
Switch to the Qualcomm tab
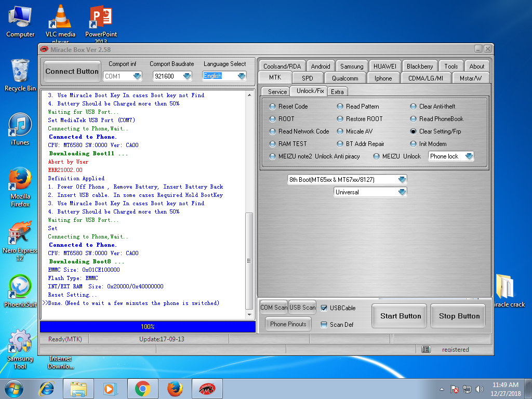click(345, 78)
